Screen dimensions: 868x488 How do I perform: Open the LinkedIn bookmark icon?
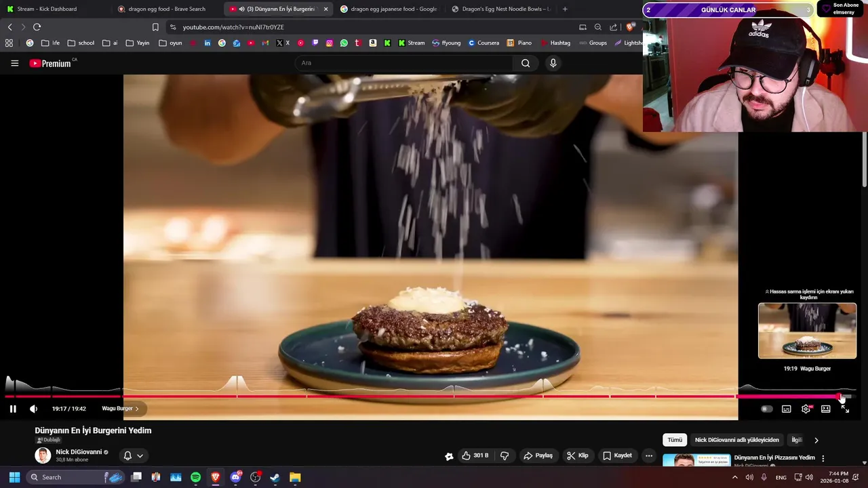click(208, 43)
